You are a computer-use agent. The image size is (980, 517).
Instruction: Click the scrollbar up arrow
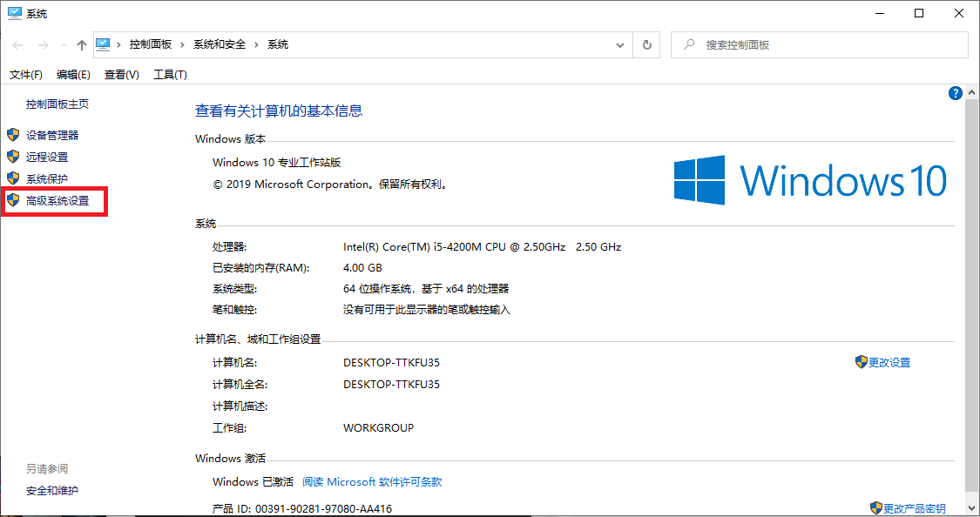tap(972, 93)
